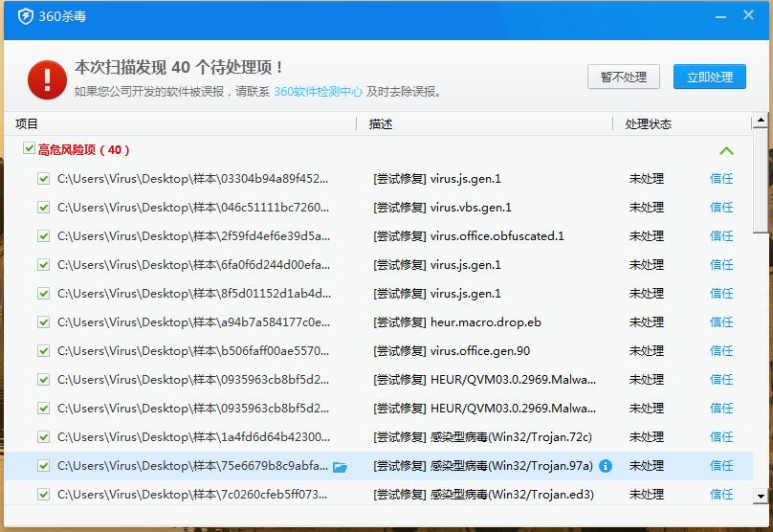This screenshot has width=773, height=532.
Task: Open file location folder icon for 75e6679b8c9abfa
Action: (340, 466)
